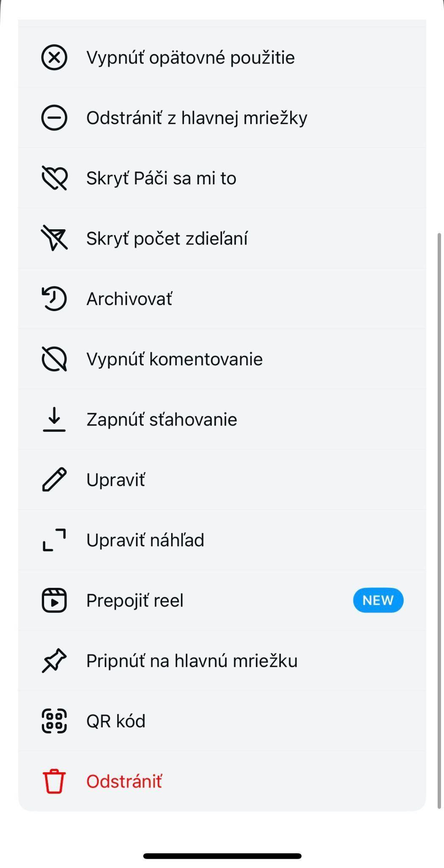Tap the red trash can icon
Viewport: 444px width, 868px height.
pos(54,781)
